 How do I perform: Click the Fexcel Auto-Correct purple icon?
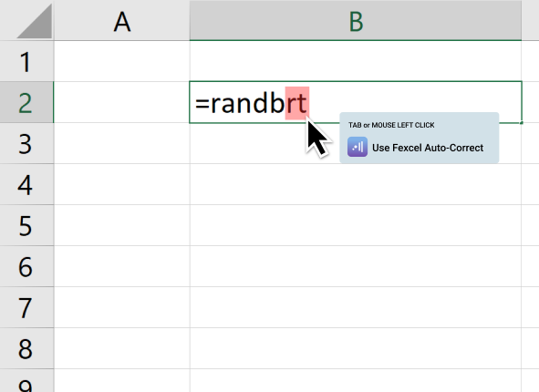coord(358,147)
